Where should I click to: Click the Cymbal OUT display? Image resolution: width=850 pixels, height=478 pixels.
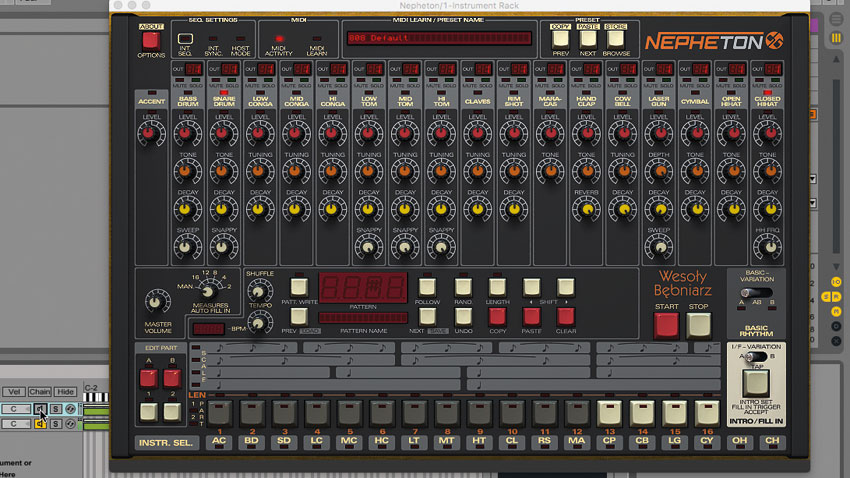(x=701, y=69)
